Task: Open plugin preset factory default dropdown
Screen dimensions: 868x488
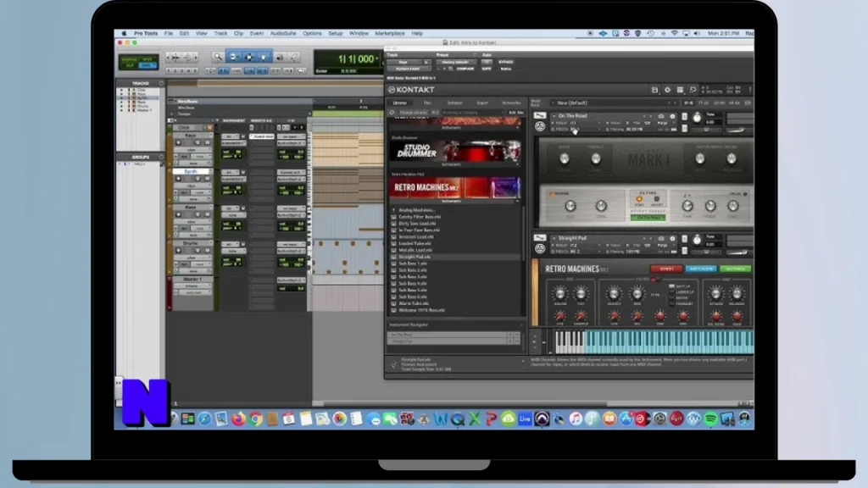Action: click(x=455, y=62)
